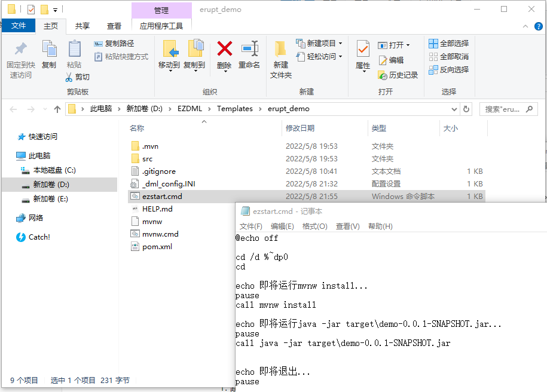
Task: Open Notepad Help (帮助(H)) menu
Action: coord(380,226)
